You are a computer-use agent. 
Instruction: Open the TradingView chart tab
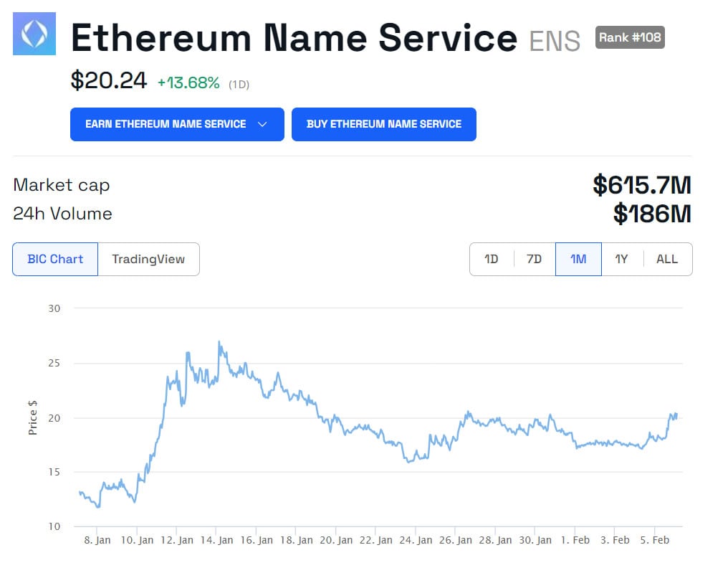[x=148, y=259]
